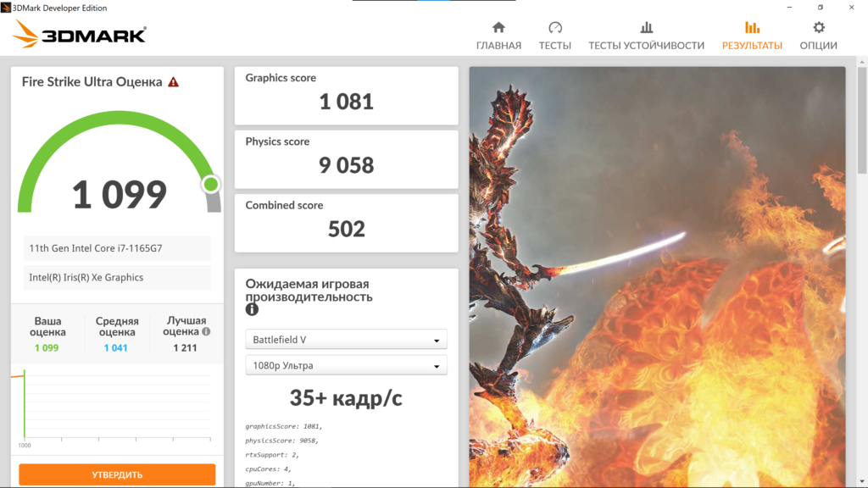The image size is (868, 488).
Task: Open the ГЛАВНАЯ tab label
Action: pyautogui.click(x=498, y=46)
